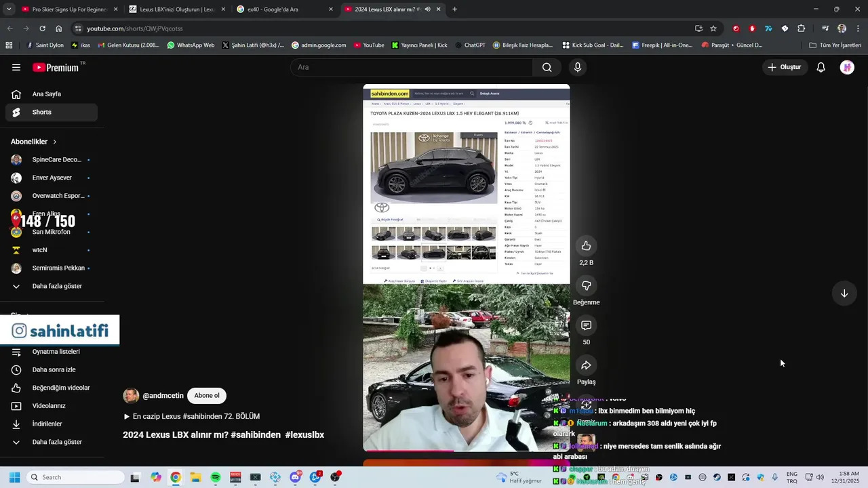Open YouTube notifications bell
Viewport: 868px width, 488px height.
pos(821,67)
